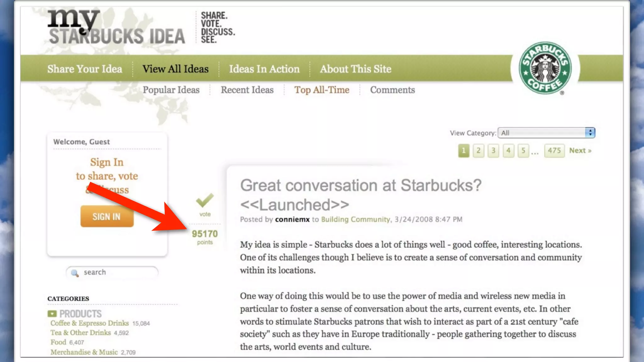The image size is (644, 362).
Task: Click the search magnifier icon
Action: pyautogui.click(x=75, y=273)
